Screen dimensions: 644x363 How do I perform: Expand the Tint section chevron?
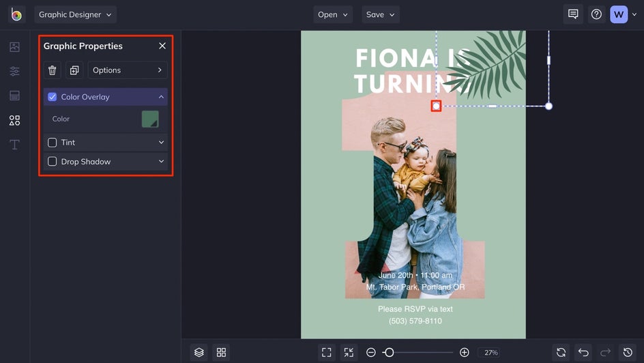coord(161,142)
